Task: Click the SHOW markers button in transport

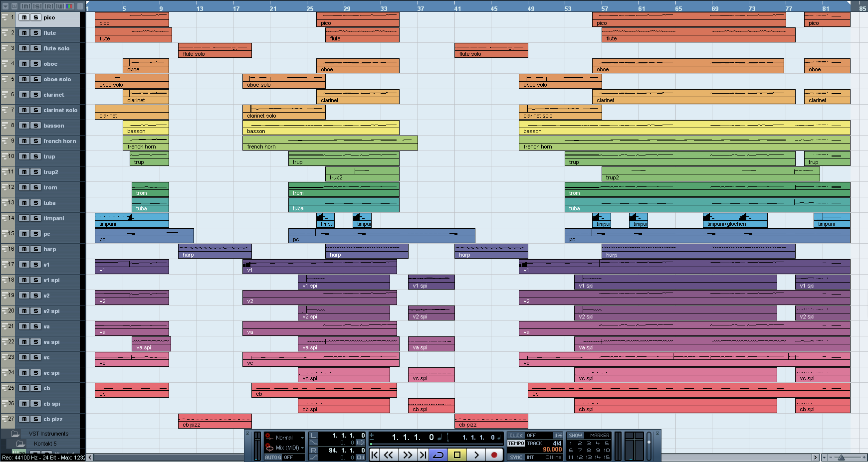Action: tap(575, 436)
